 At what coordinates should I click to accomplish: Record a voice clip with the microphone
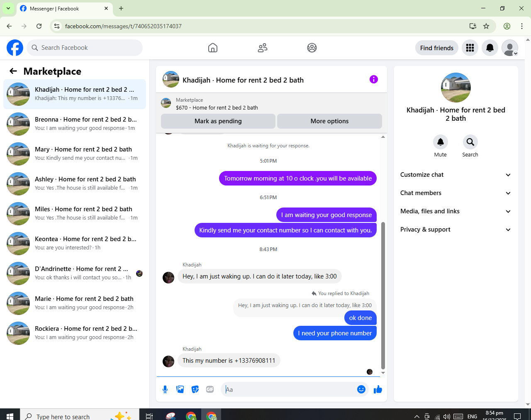pos(165,389)
